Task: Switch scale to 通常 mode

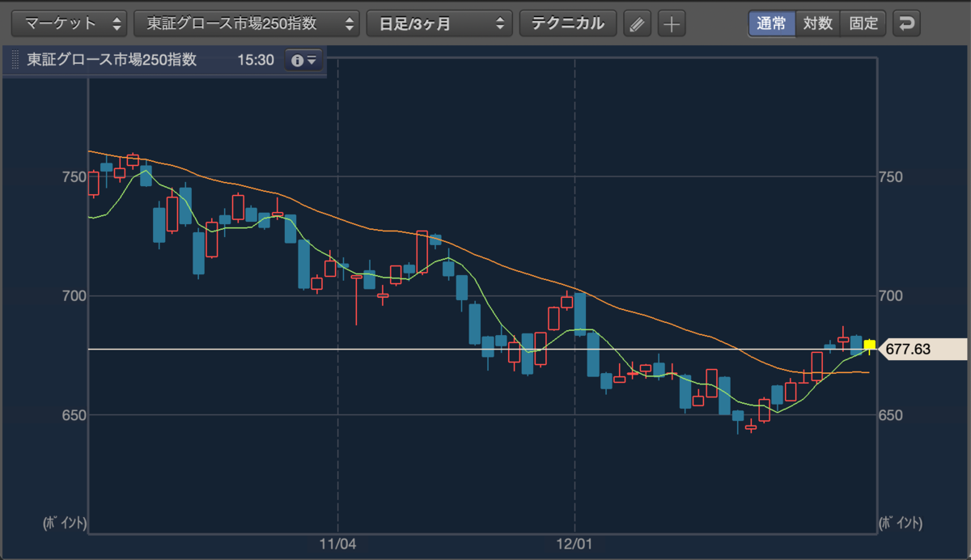Action: [771, 23]
